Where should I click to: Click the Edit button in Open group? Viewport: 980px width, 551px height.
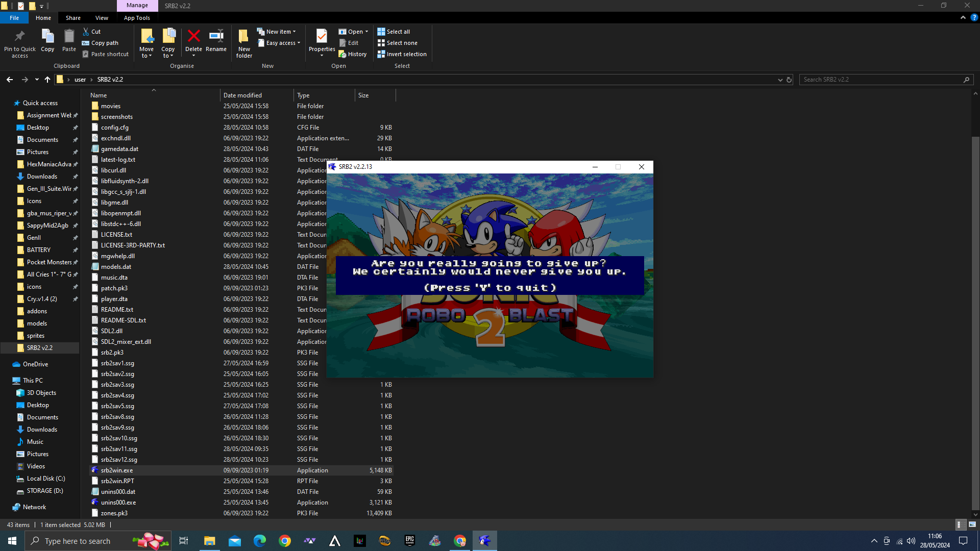pyautogui.click(x=349, y=43)
